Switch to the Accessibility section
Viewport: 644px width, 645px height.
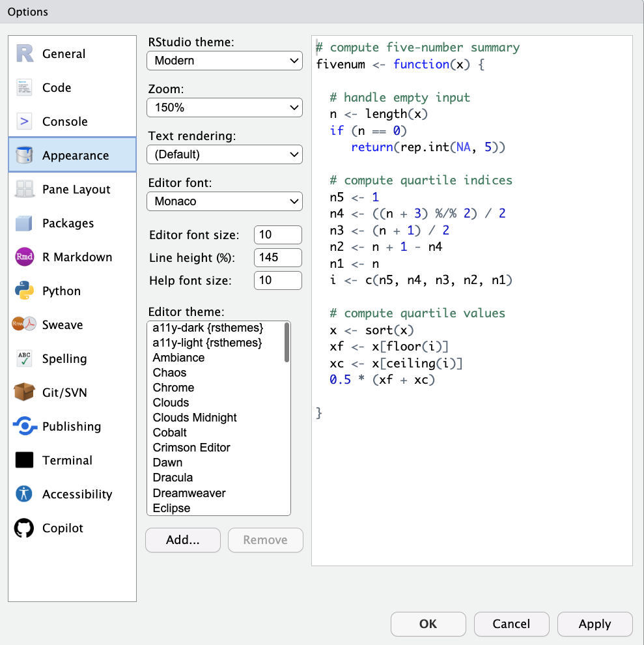pos(77,494)
